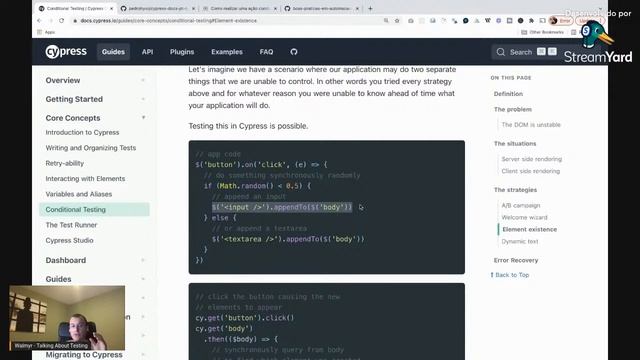Click the highlighted input appendTo code line
Screen dimensions: 640x360
282,207
